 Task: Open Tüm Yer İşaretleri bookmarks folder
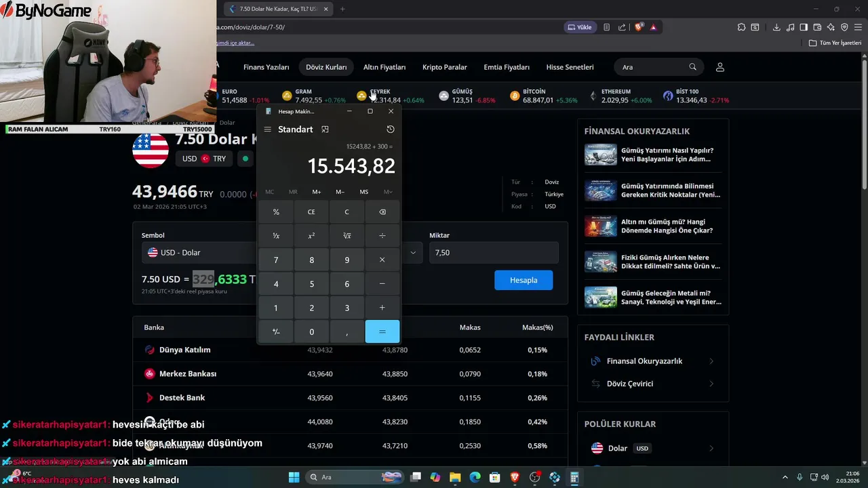835,43
